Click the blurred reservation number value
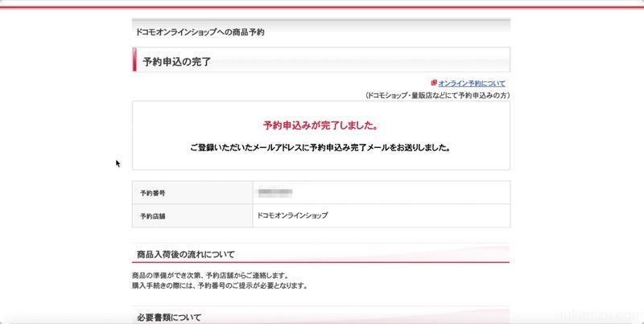The height and width of the screenshot is (324, 644). point(275,191)
